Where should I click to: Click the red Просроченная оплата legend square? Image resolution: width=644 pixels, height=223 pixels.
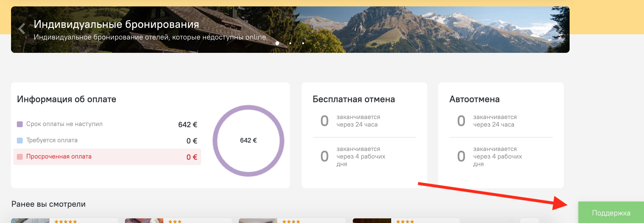[x=20, y=157]
